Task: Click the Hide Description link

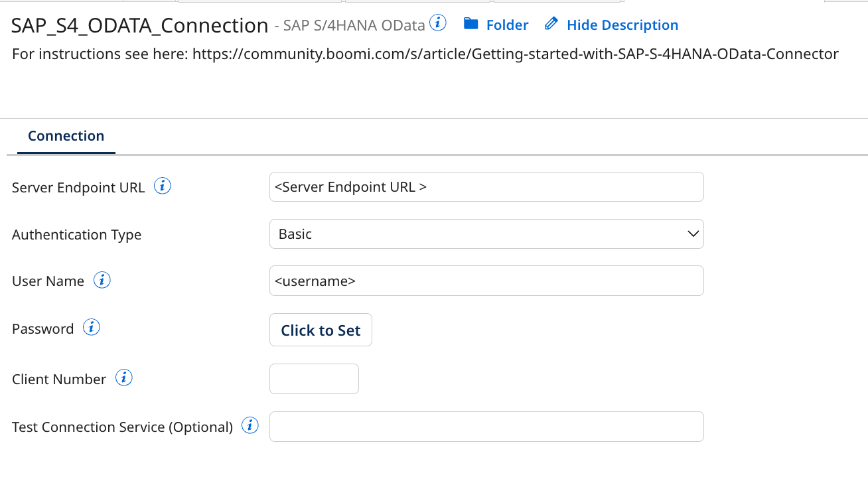Action: pos(622,25)
